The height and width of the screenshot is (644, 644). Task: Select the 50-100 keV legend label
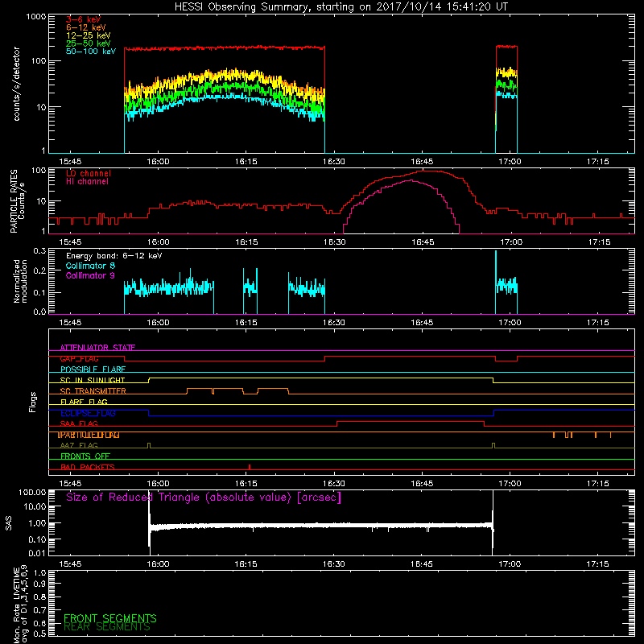pyautogui.click(x=91, y=52)
